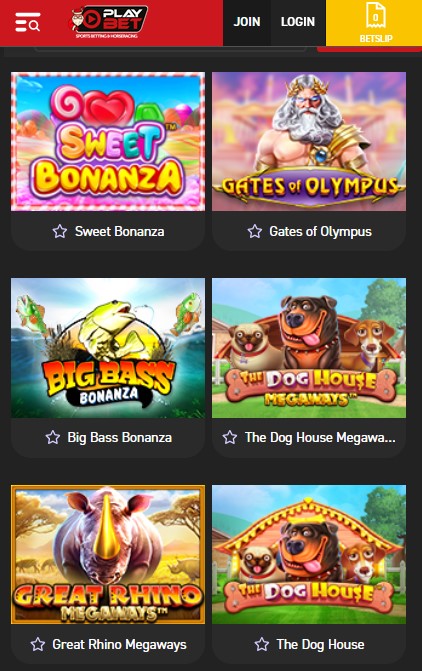
Task: Star the Great Rhino Megaways game
Action: pos(38,644)
